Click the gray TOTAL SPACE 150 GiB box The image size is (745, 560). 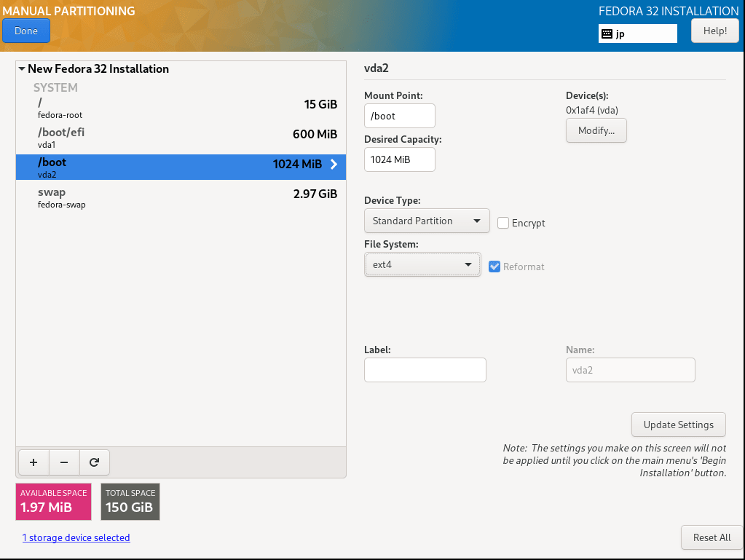tap(130, 502)
